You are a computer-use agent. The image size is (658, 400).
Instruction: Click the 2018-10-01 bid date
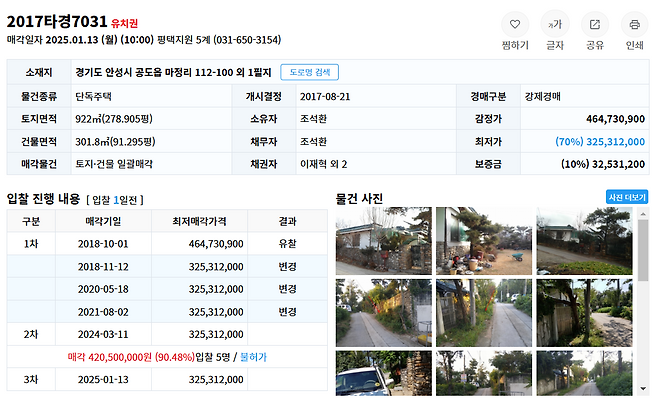(103, 244)
